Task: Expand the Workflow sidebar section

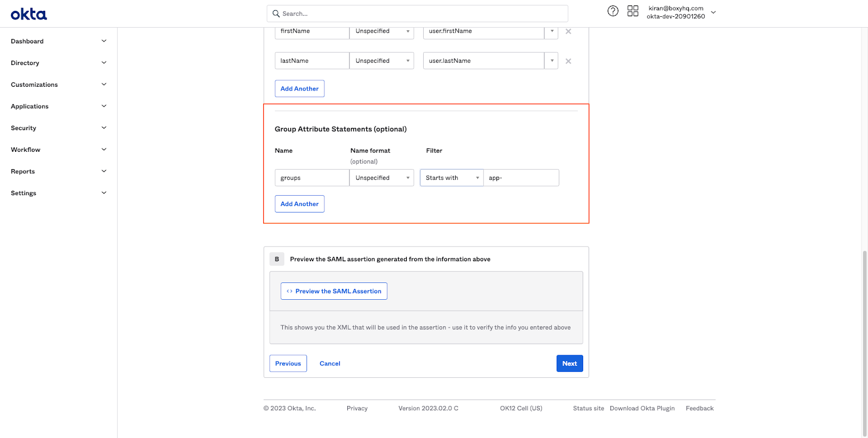Action: tap(104, 150)
